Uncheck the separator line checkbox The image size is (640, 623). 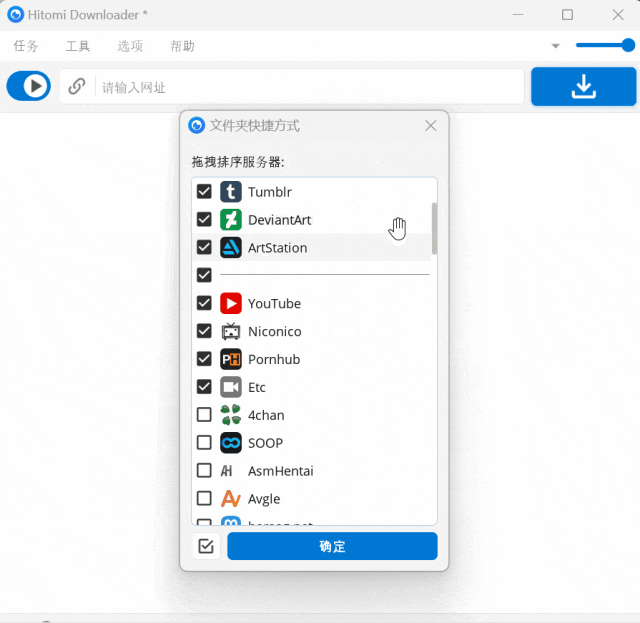point(204,275)
